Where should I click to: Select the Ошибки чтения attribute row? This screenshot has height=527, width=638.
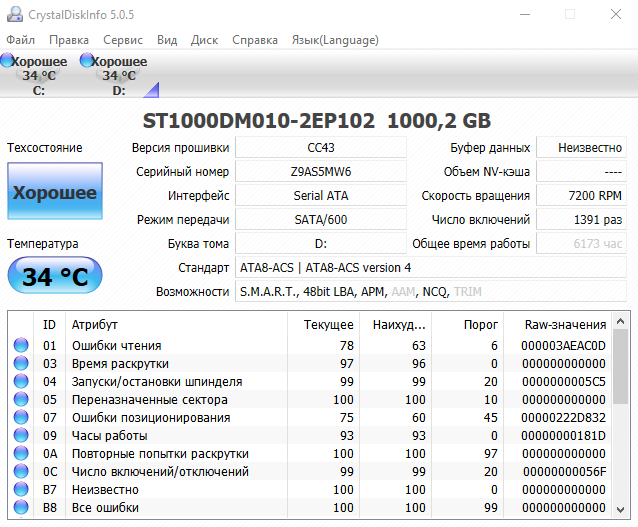[x=310, y=345]
